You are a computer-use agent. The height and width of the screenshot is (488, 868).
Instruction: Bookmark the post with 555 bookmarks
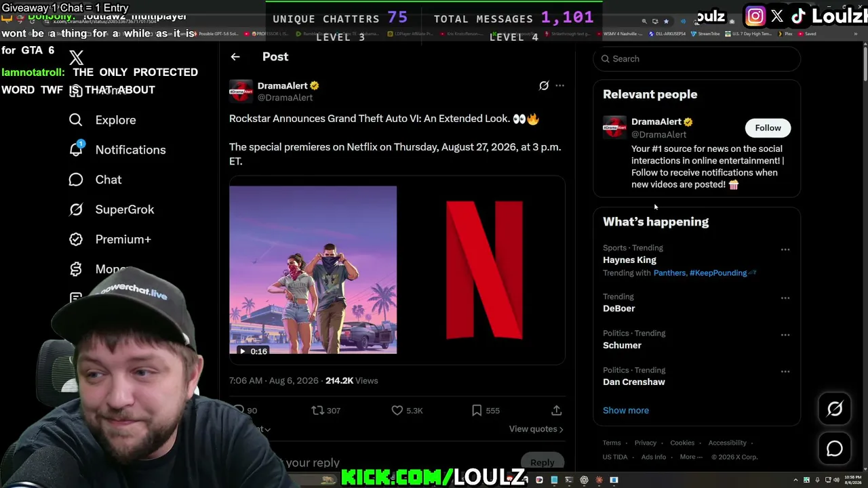(477, 410)
